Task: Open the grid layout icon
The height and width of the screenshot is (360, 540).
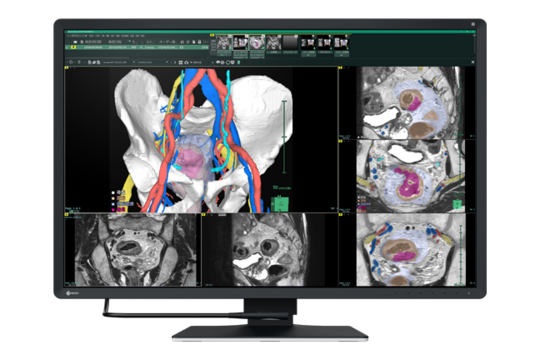Action: coord(181,62)
